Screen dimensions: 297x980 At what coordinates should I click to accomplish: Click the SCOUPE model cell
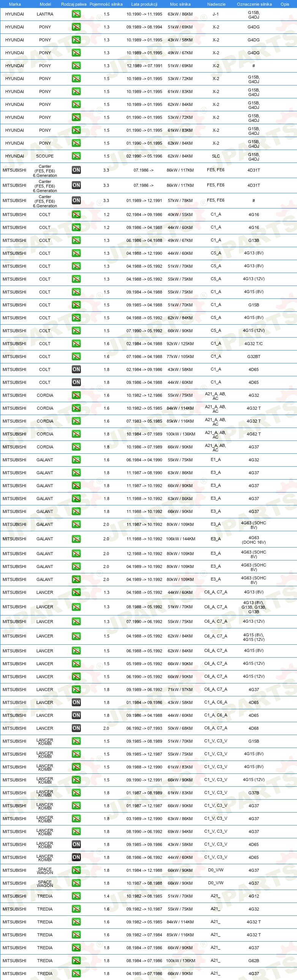point(45,156)
